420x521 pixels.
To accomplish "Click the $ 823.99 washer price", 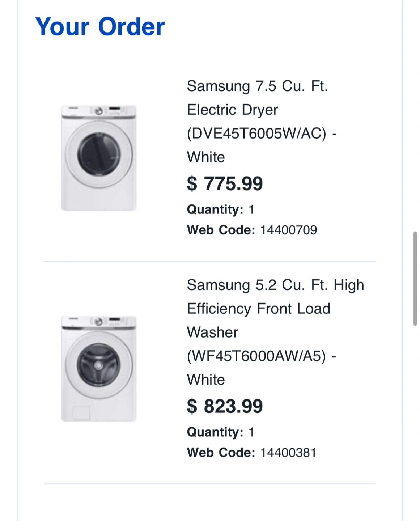I will click(225, 406).
